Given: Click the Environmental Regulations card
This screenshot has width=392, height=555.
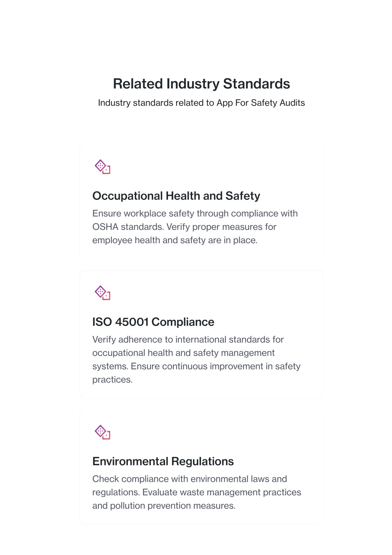Looking at the screenshot, I should click(201, 467).
